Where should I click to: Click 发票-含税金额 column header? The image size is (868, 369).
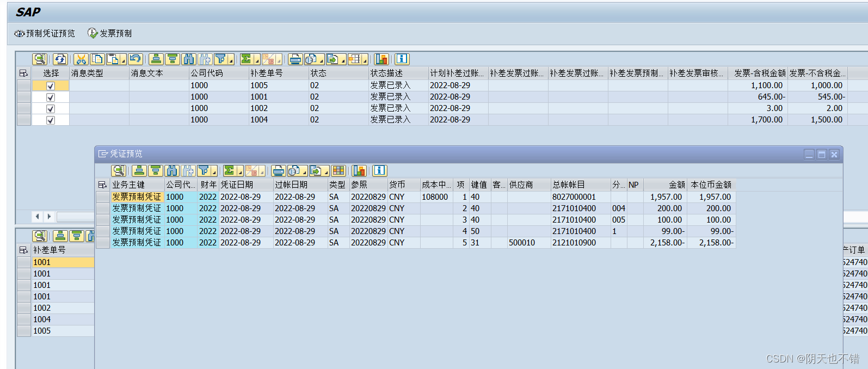click(x=758, y=73)
